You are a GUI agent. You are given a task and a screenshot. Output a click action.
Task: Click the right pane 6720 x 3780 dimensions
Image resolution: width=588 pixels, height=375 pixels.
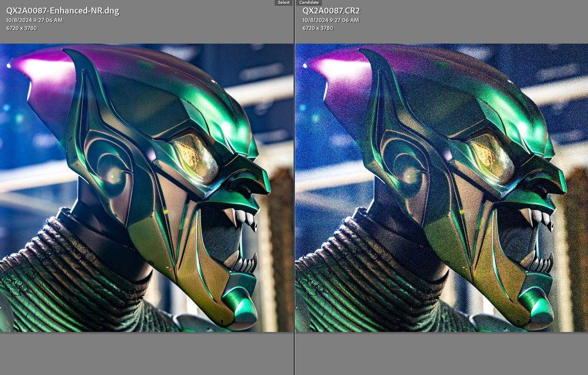pos(318,28)
